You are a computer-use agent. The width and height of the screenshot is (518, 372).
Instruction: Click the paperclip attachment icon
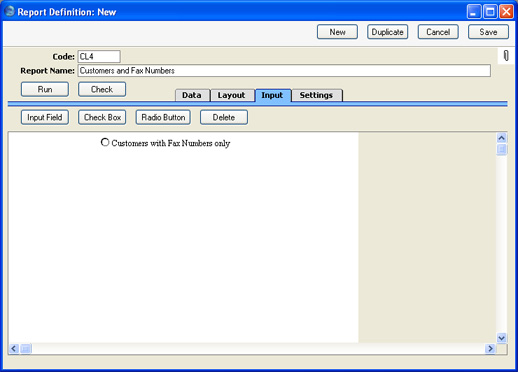(x=506, y=55)
